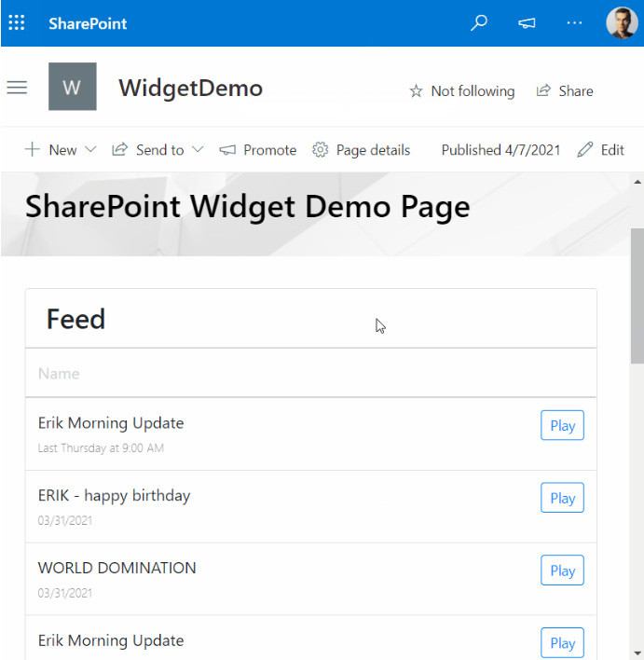Click Edit with the pencil icon
This screenshot has height=660, width=644.
click(x=600, y=150)
